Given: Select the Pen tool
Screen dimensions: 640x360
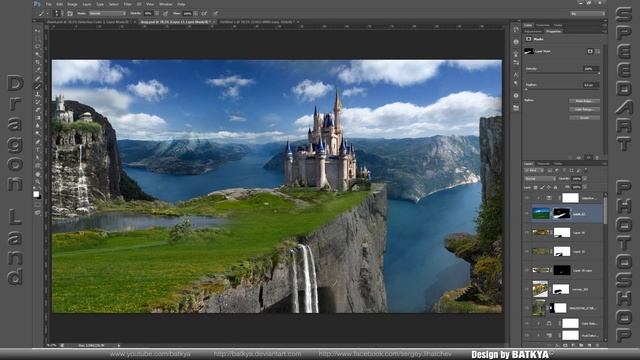Looking at the screenshot, I should [38, 142].
